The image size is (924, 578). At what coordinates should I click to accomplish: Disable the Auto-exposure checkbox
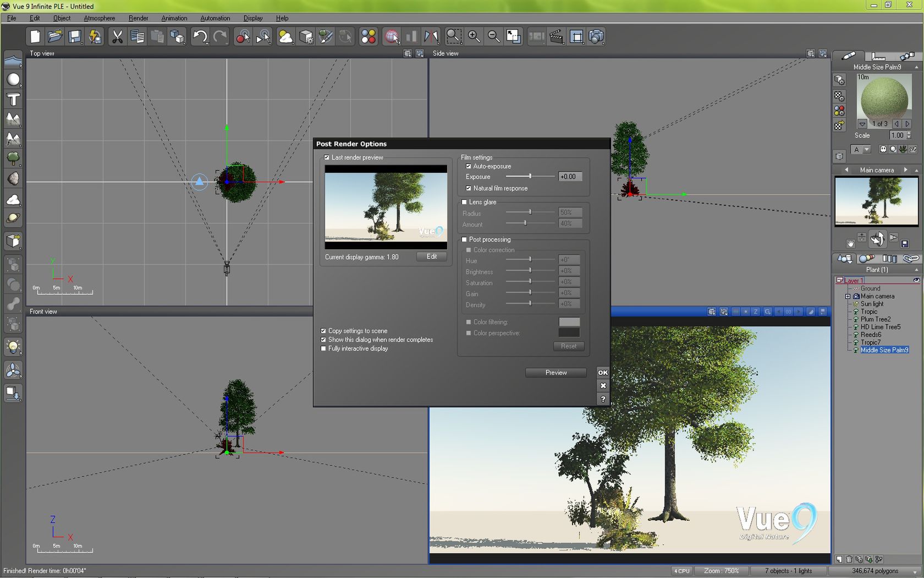469,166
